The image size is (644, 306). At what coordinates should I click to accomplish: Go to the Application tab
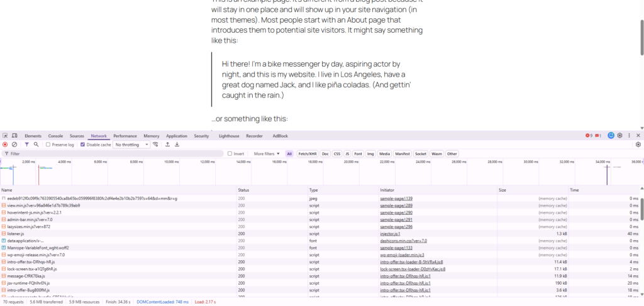(x=177, y=136)
